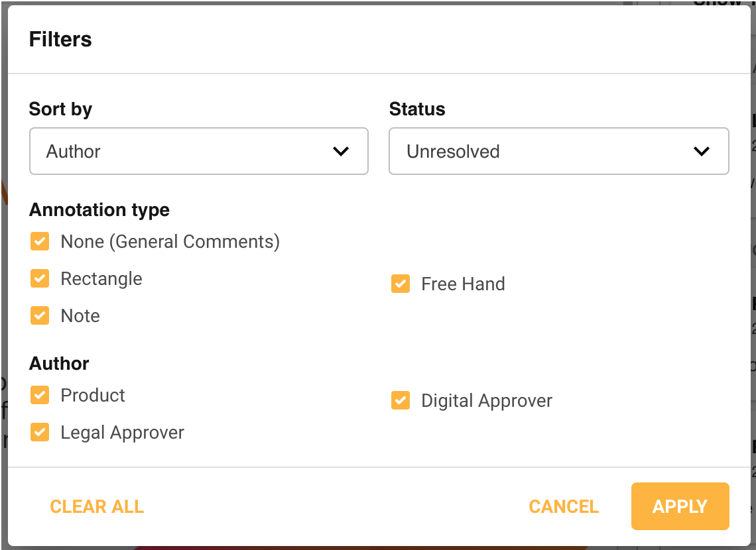
Task: Deselect the Digital Approver checkbox
Action: 401,400
